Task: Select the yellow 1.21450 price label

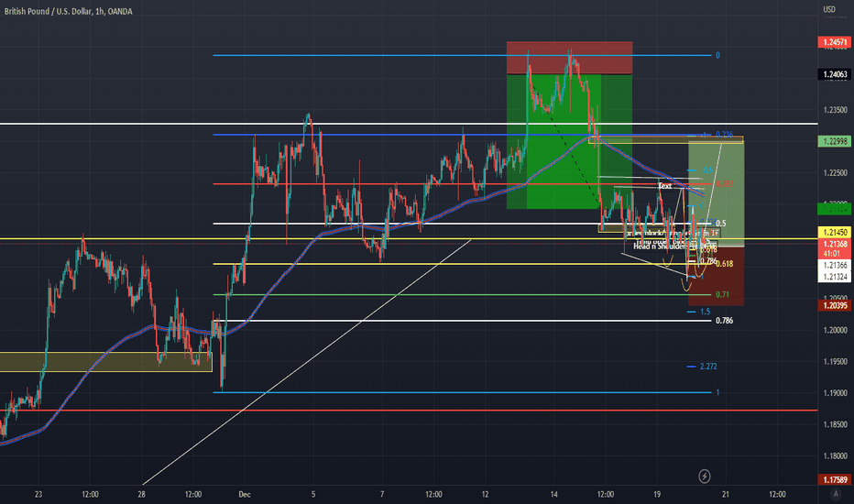Action: click(835, 233)
